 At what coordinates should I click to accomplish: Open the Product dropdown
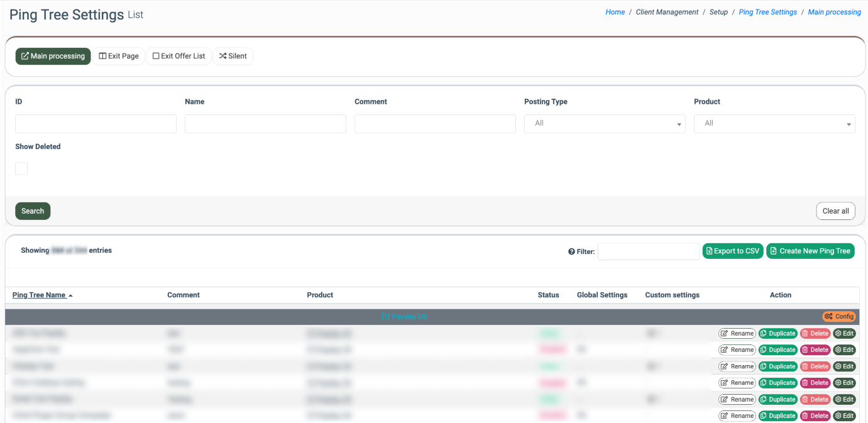pos(774,124)
